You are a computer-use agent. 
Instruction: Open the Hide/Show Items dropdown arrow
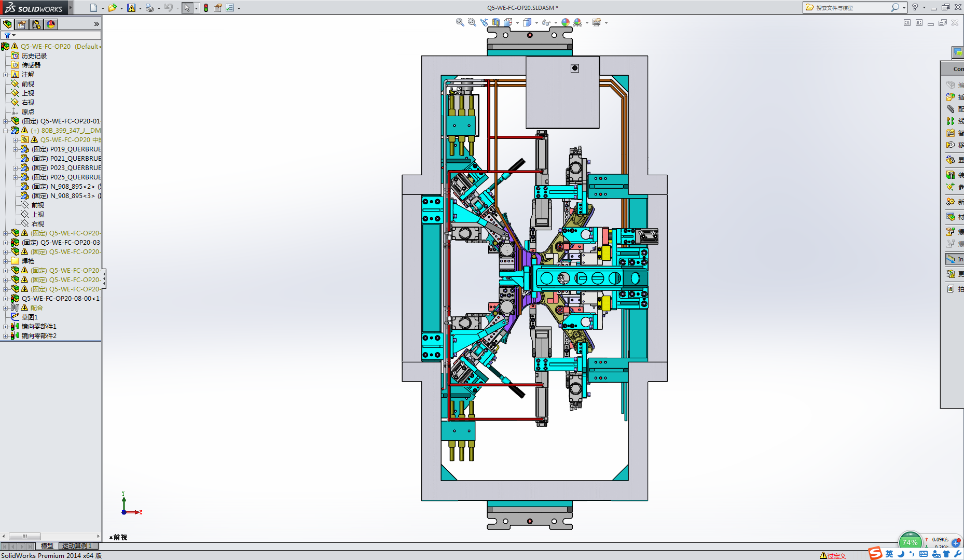coord(556,23)
